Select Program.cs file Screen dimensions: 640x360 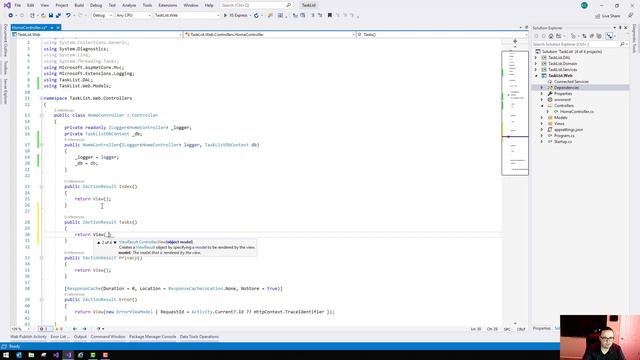[x=564, y=136]
